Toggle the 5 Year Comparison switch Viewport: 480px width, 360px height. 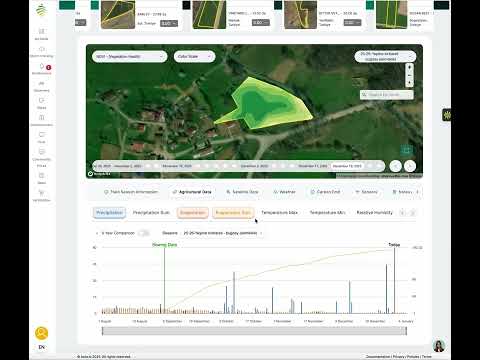[144, 233]
